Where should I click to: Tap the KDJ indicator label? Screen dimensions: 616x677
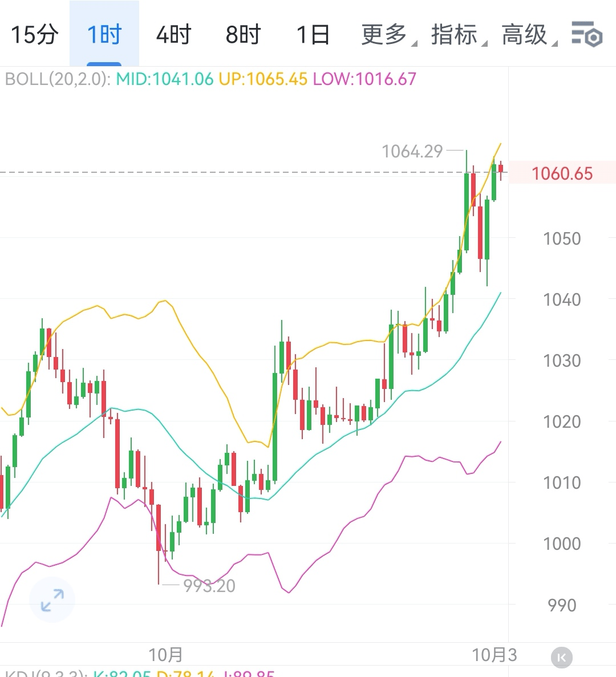pyautogui.click(x=43, y=674)
